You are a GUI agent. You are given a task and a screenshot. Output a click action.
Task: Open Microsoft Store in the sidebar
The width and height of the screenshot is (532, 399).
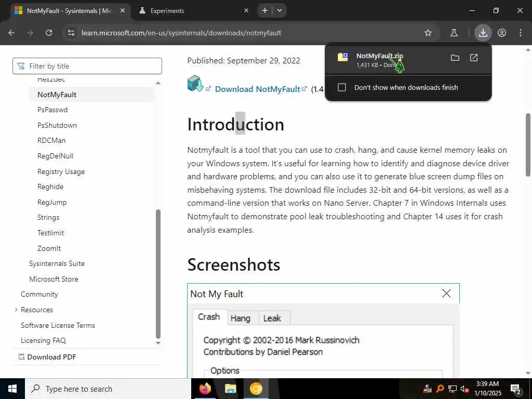54,279
